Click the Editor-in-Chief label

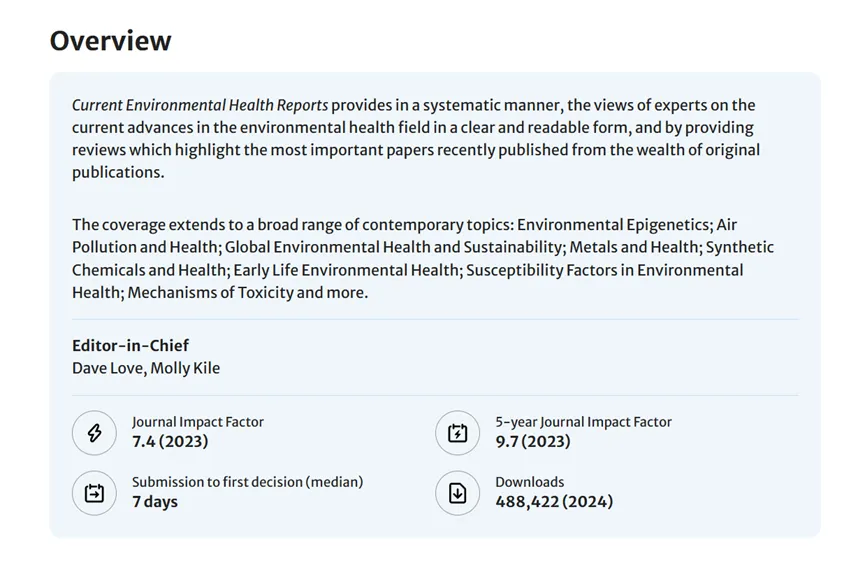point(130,345)
